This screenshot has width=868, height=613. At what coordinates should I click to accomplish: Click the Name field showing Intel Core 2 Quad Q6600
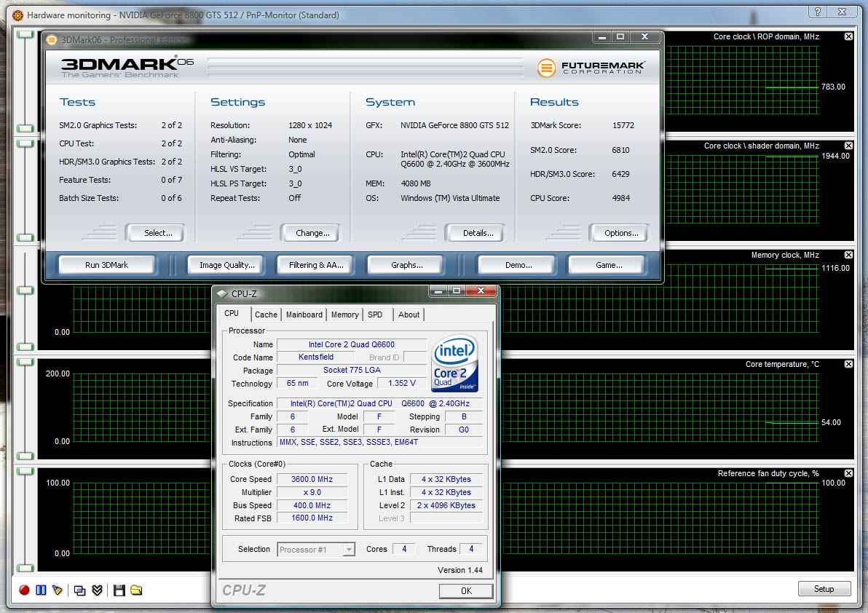point(352,344)
